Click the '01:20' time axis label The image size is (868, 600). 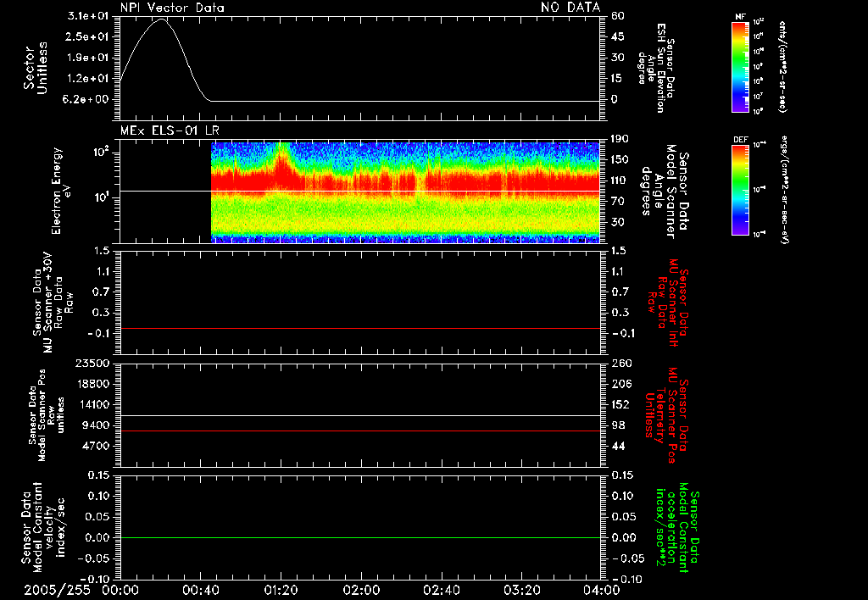pyautogui.click(x=281, y=590)
